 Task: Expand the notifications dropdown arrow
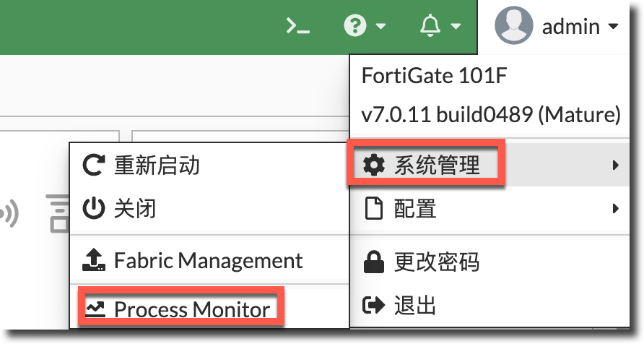click(456, 27)
